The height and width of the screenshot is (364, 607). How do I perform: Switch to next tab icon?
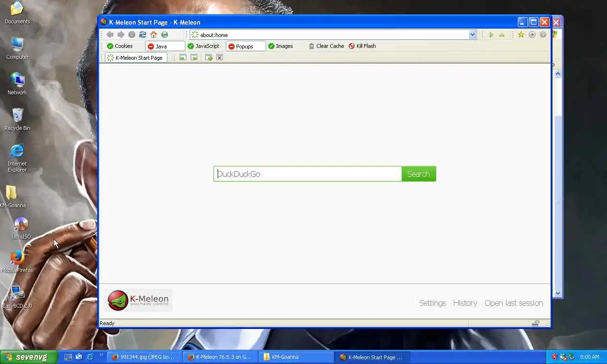coord(194,57)
